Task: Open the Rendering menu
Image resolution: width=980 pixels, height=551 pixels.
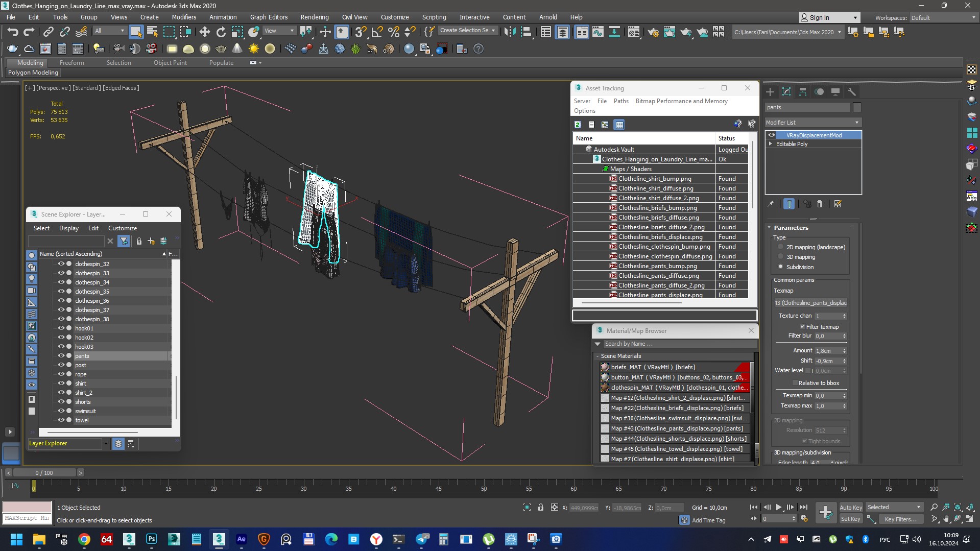Action: click(314, 17)
